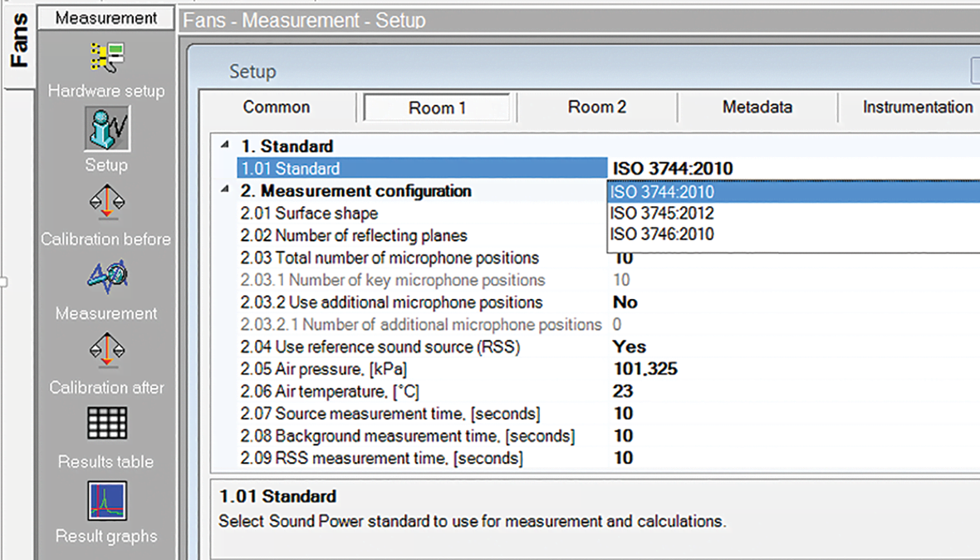Pick ISO 3746:2010 from the dropdown list
This screenshot has width=980, height=560.
(x=661, y=235)
